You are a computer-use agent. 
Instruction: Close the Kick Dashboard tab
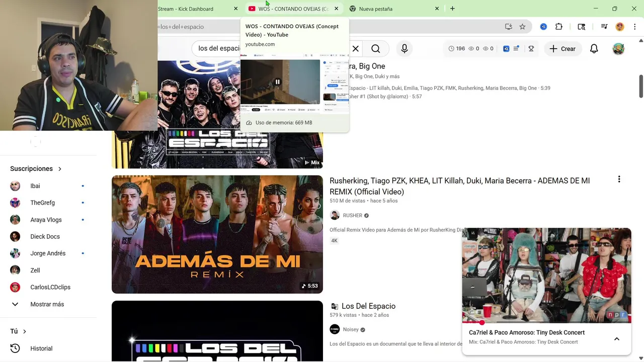click(236, 9)
